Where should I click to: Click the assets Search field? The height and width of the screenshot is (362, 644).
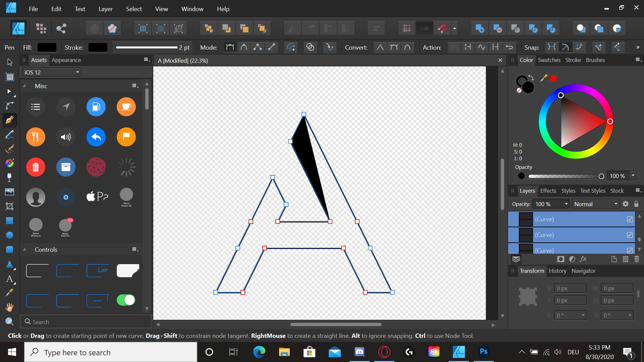point(86,322)
